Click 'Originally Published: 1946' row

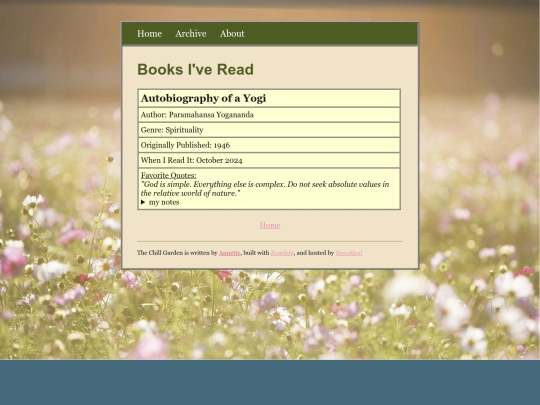click(x=269, y=145)
